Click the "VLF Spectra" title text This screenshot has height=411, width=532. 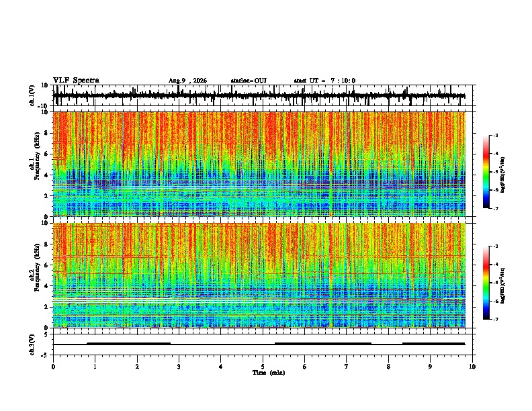[x=76, y=81]
